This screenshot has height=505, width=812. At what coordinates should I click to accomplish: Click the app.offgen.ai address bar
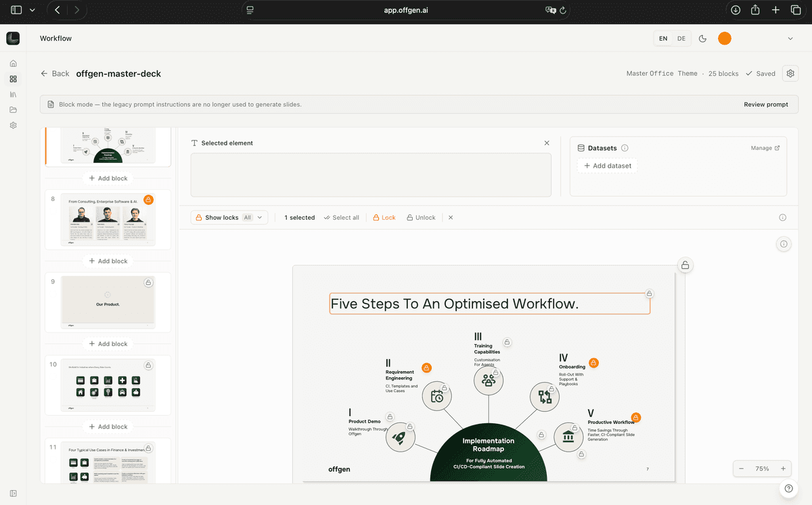pos(407,10)
